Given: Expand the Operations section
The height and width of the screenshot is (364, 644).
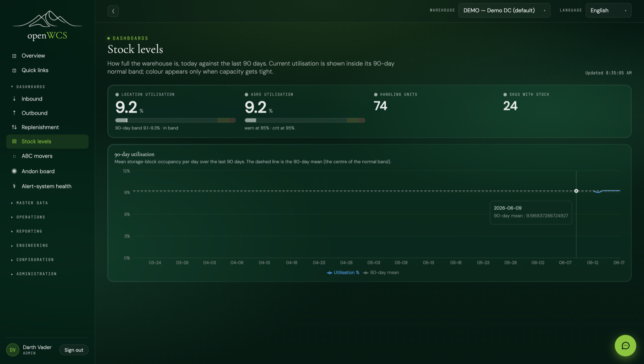Looking at the screenshot, I should [28, 217].
